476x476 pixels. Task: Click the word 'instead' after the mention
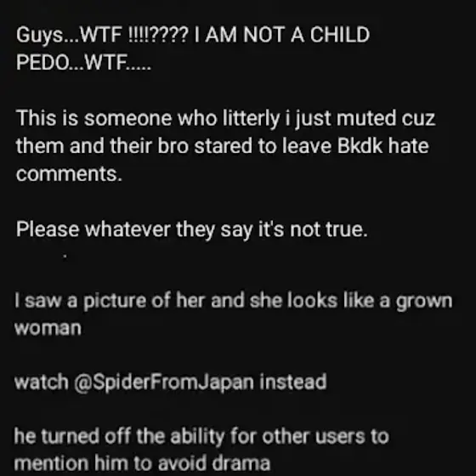click(x=293, y=382)
